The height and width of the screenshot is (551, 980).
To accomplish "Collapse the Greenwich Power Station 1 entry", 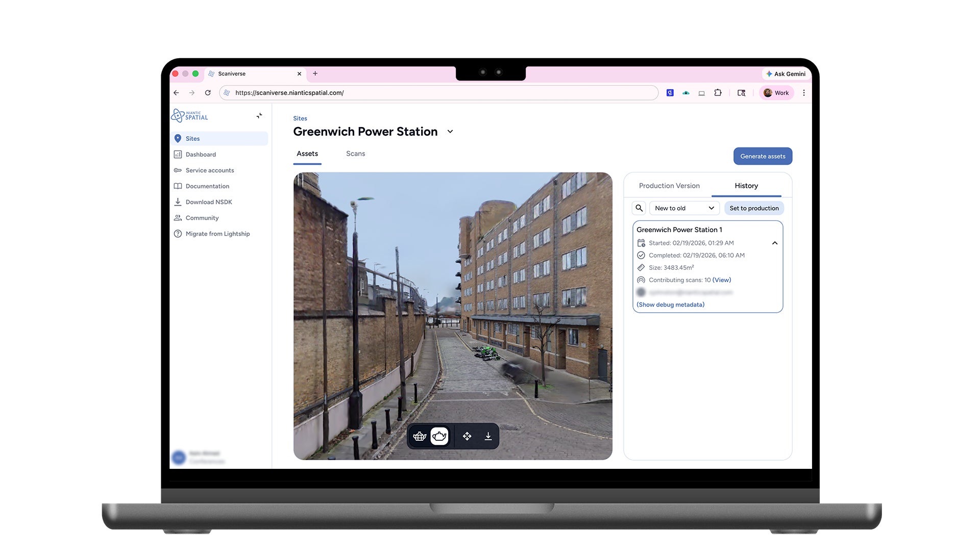I will pyautogui.click(x=775, y=243).
